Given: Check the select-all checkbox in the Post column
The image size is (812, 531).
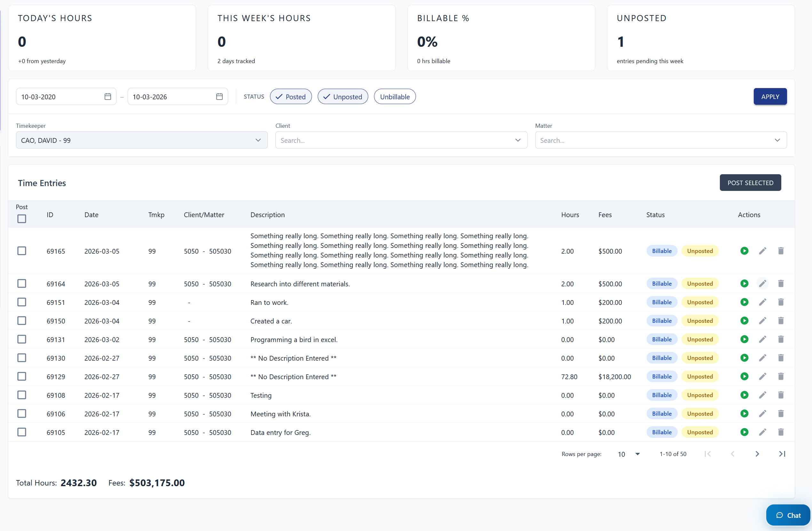Looking at the screenshot, I should [21, 218].
